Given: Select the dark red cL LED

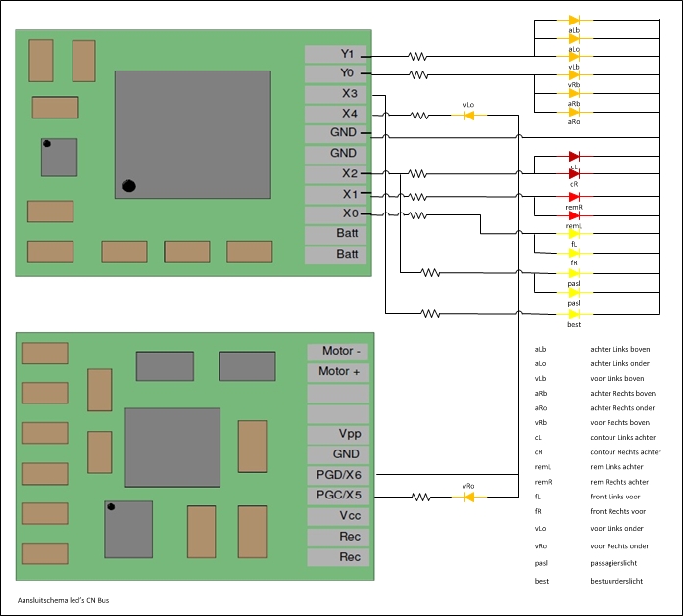Looking at the screenshot, I should pyautogui.click(x=574, y=157).
